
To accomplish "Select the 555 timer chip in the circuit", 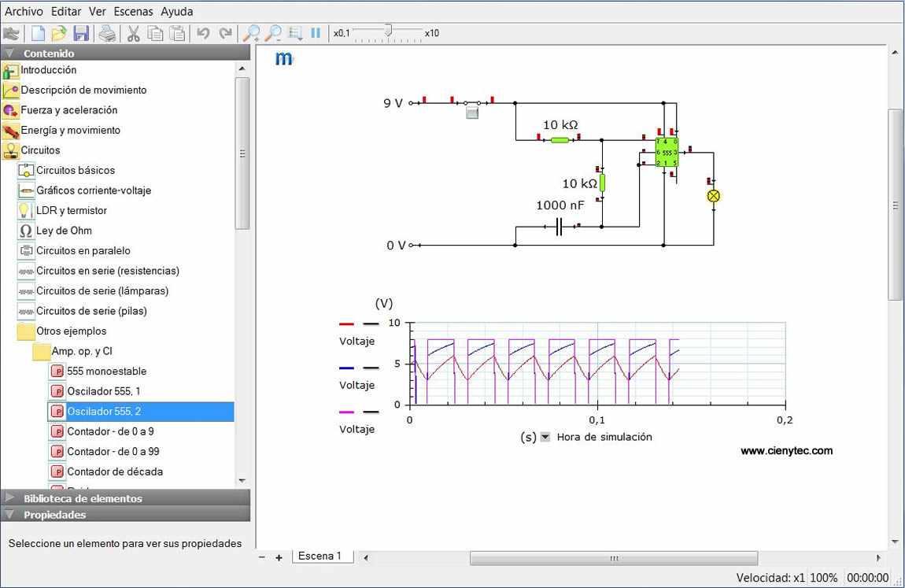I will tap(666, 152).
